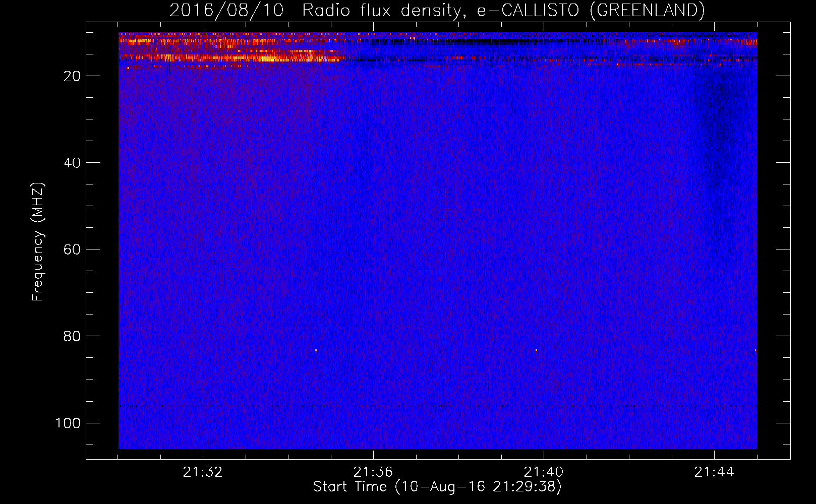The width and height of the screenshot is (816, 504).
Task: Select the 21:32 time tick label
Action: click(203, 472)
